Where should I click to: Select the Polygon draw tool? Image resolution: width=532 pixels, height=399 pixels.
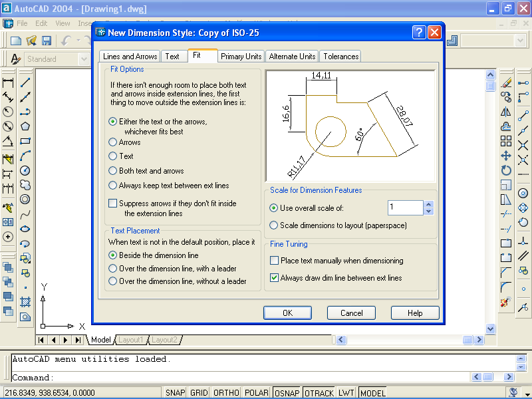(25, 126)
